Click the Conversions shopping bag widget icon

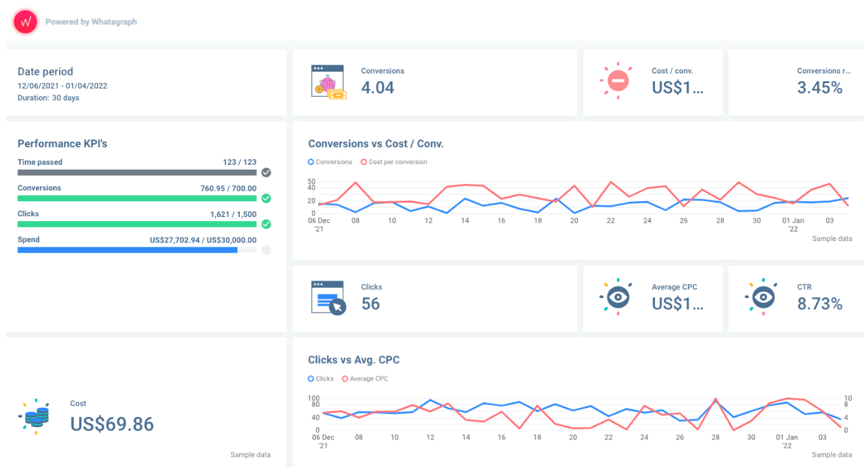328,81
